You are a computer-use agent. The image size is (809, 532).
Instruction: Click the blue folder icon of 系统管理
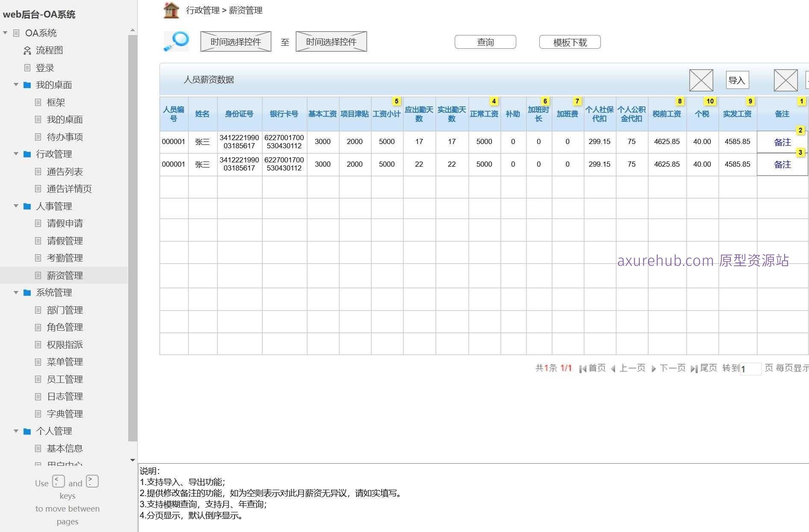pos(27,293)
